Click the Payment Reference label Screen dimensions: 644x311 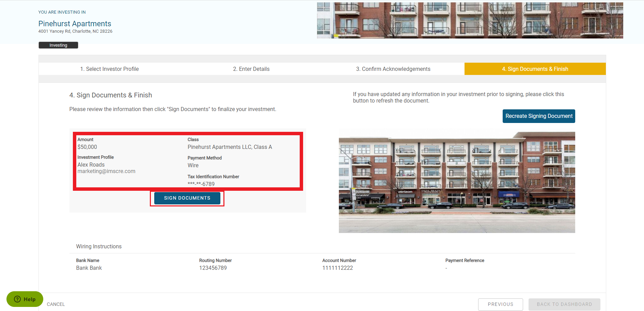(465, 261)
